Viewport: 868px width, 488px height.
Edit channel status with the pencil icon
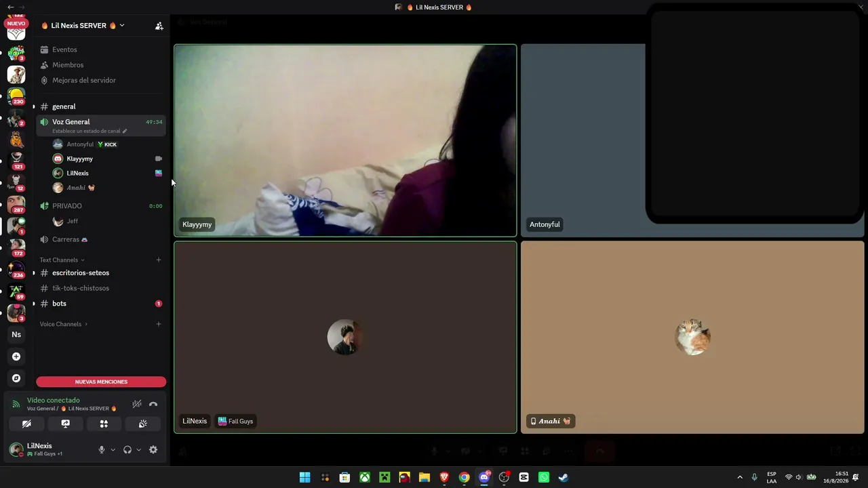[x=125, y=131]
